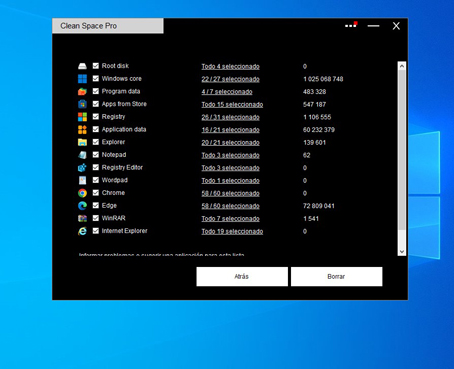454x369 pixels.
Task: Open the three-dots menu with red badge
Action: (x=351, y=25)
